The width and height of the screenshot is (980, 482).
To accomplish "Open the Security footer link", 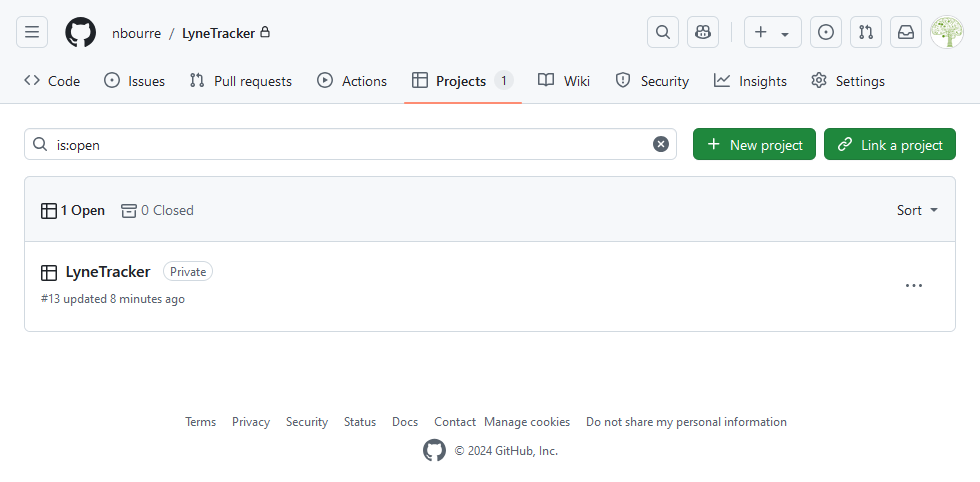I will click(x=307, y=422).
